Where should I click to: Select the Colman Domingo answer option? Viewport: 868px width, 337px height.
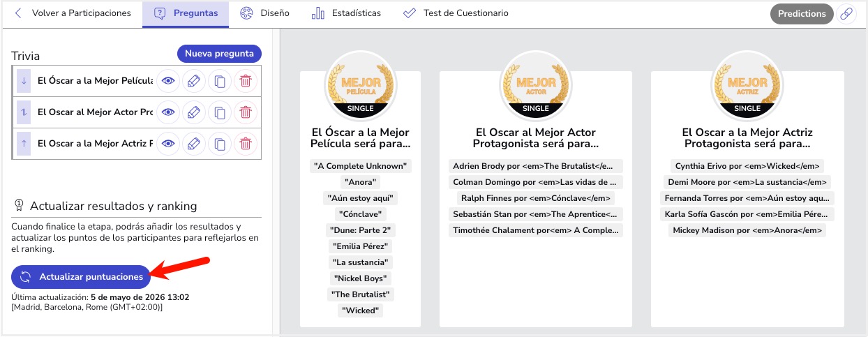(535, 182)
